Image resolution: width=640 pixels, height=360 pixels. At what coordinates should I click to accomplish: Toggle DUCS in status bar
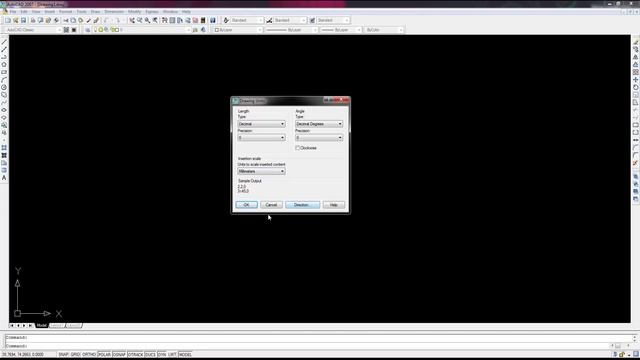click(x=150, y=355)
